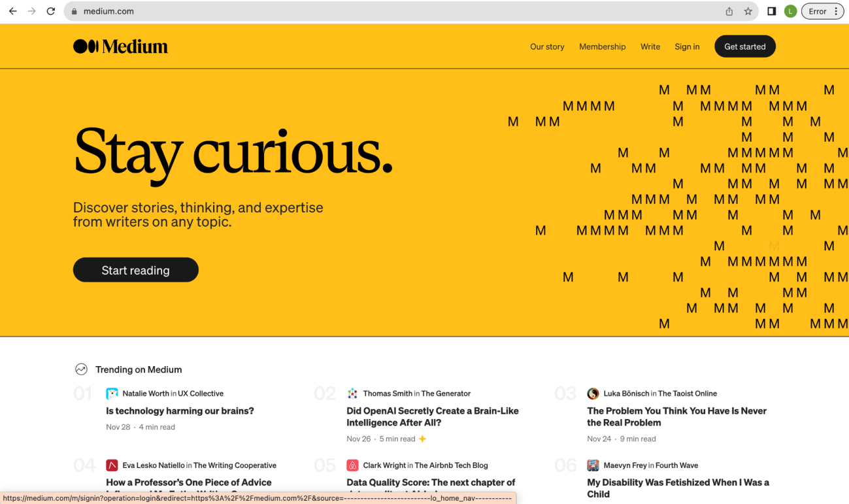Go back using browser back arrow

coord(13,11)
